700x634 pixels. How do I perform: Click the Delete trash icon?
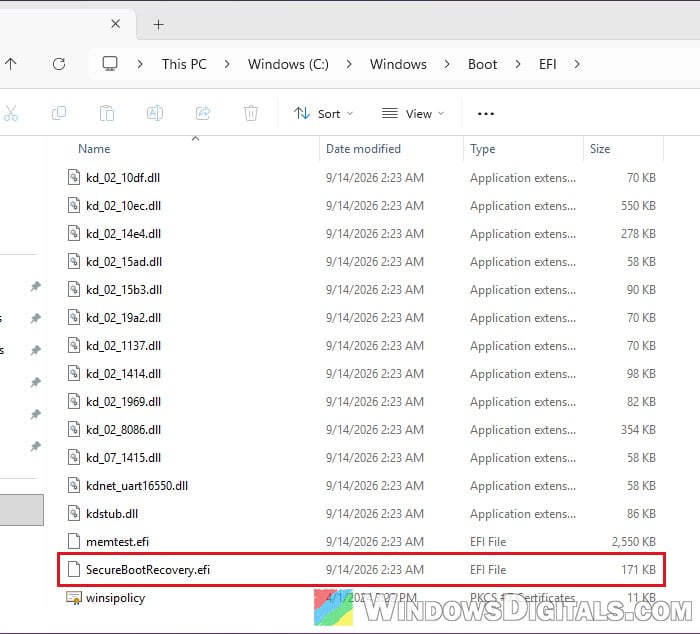pyautogui.click(x=251, y=113)
